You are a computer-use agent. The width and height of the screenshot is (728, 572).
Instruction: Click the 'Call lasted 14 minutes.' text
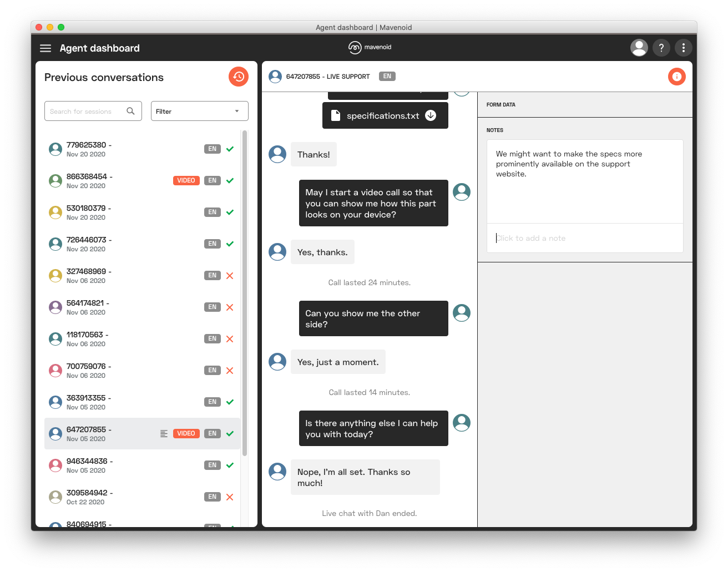370,392
